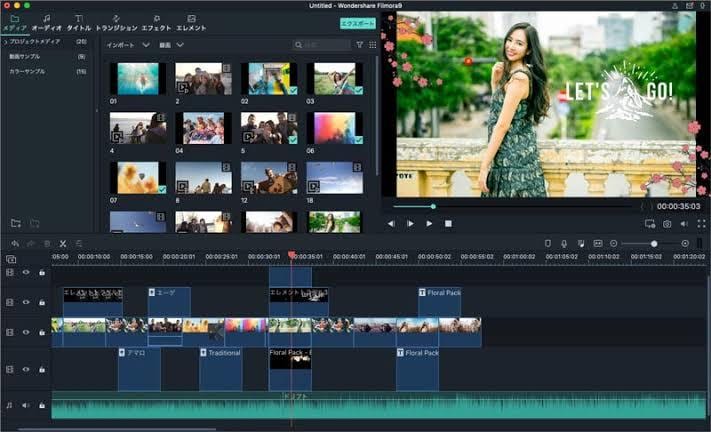The height and width of the screenshot is (432, 711).
Task: Lock the topmost video track
Action: (x=42, y=272)
